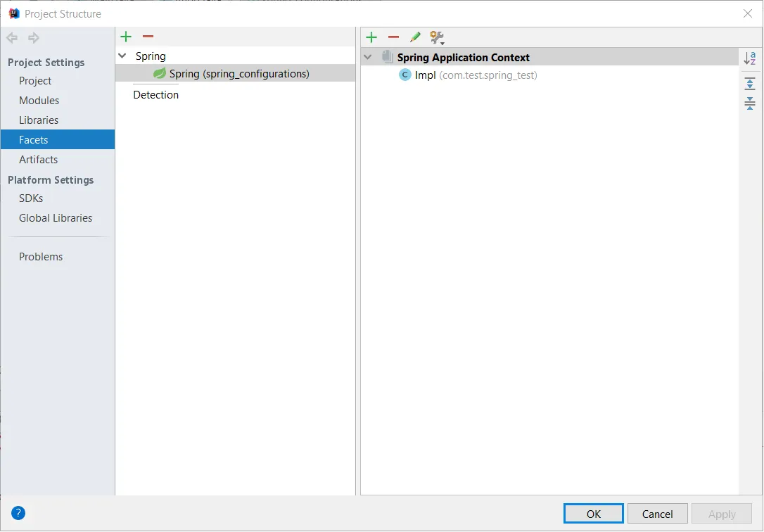This screenshot has width=764, height=532.
Task: Open help with question mark icon
Action: click(x=18, y=513)
